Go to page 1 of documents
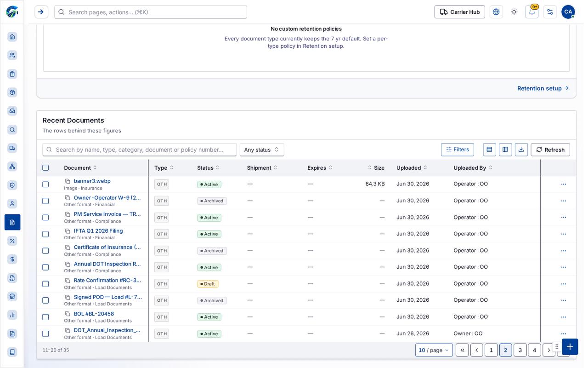588x368 pixels. 491,350
